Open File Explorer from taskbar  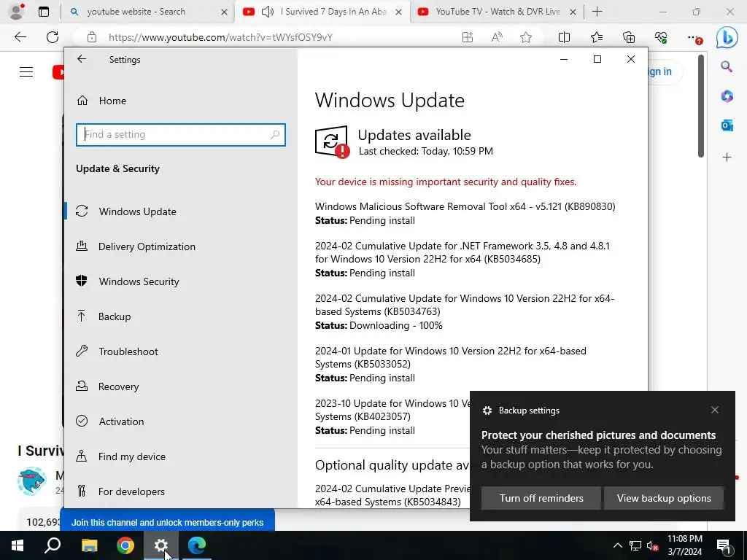[89, 545]
